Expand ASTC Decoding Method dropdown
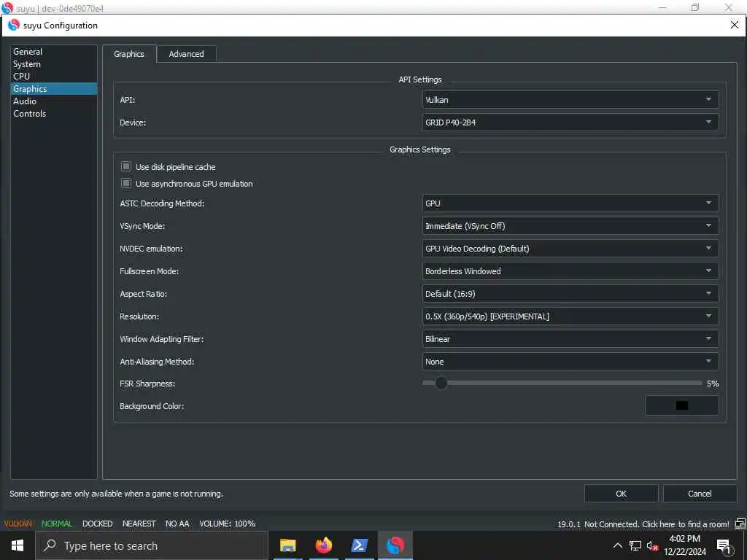Image resolution: width=747 pixels, height=560 pixels. click(570, 203)
